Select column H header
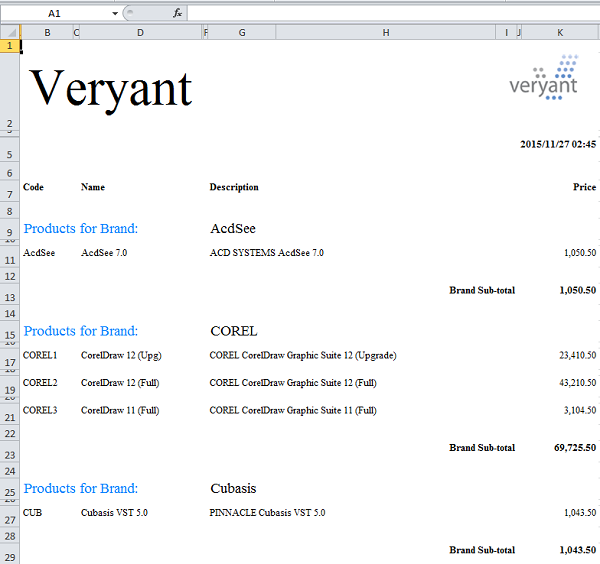 386,33
